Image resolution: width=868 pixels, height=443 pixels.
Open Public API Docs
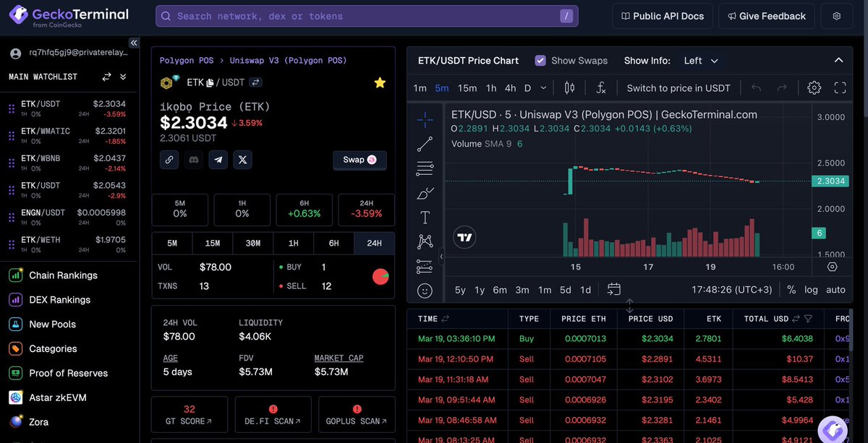(x=662, y=15)
